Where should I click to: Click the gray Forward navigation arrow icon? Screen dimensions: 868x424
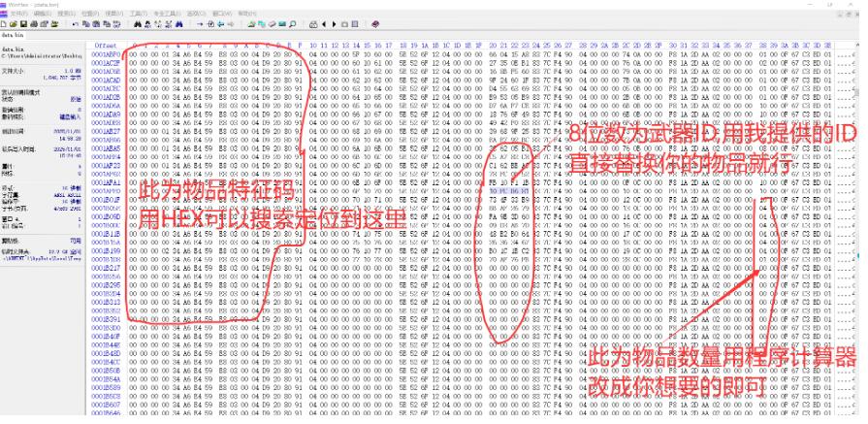point(231,24)
